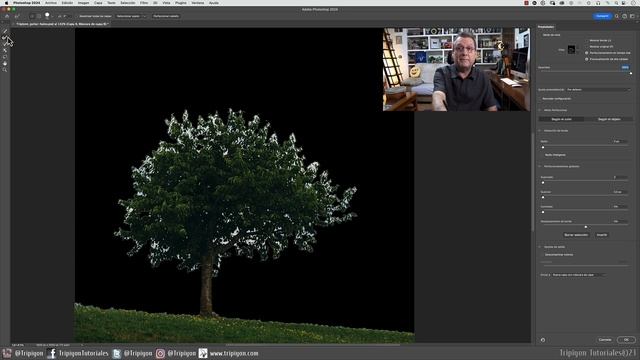Adjust the Suavizado slider handle

[x=543, y=183]
